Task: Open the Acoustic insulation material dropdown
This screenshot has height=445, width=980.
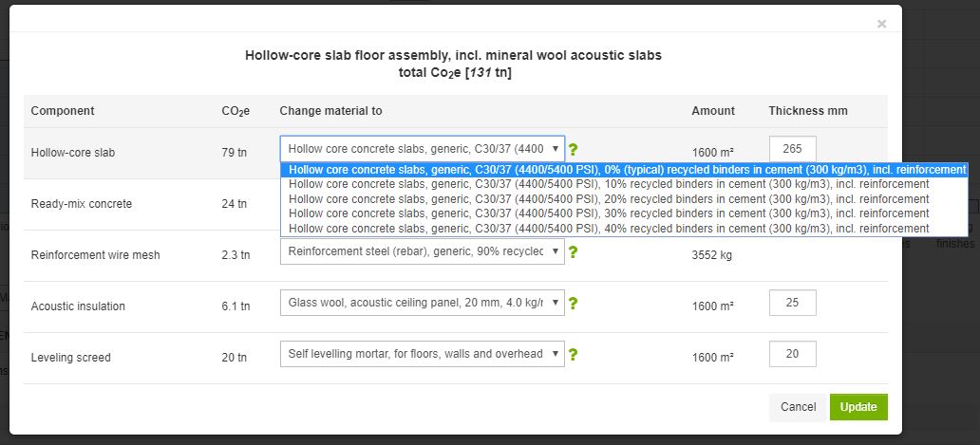Action: tap(422, 304)
